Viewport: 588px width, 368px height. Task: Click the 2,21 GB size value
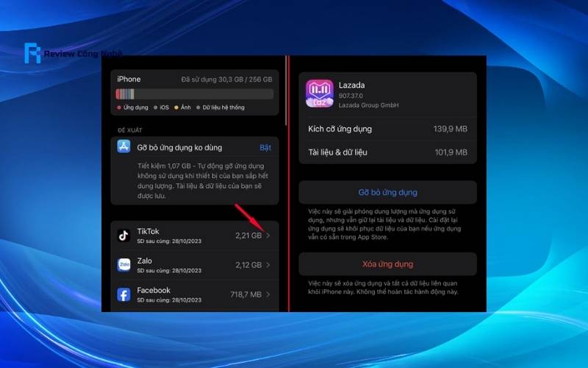point(248,236)
